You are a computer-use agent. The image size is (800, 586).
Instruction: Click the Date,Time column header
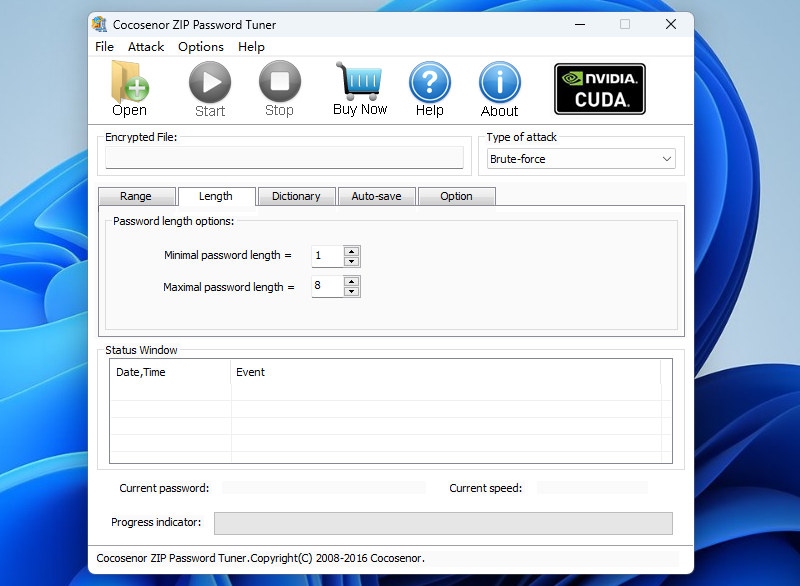coord(170,372)
